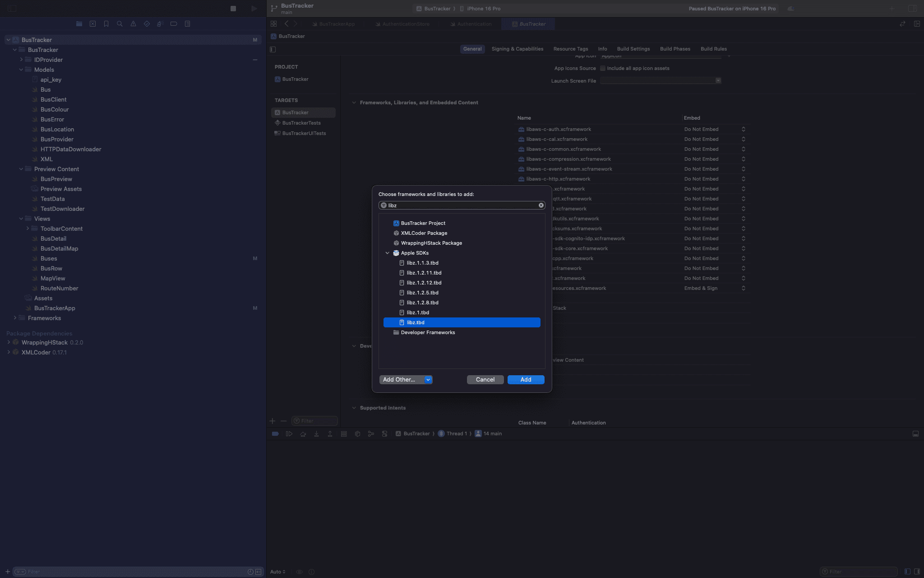Select libz.1.tbd in the list
This screenshot has width=924, height=578.
[x=462, y=312]
